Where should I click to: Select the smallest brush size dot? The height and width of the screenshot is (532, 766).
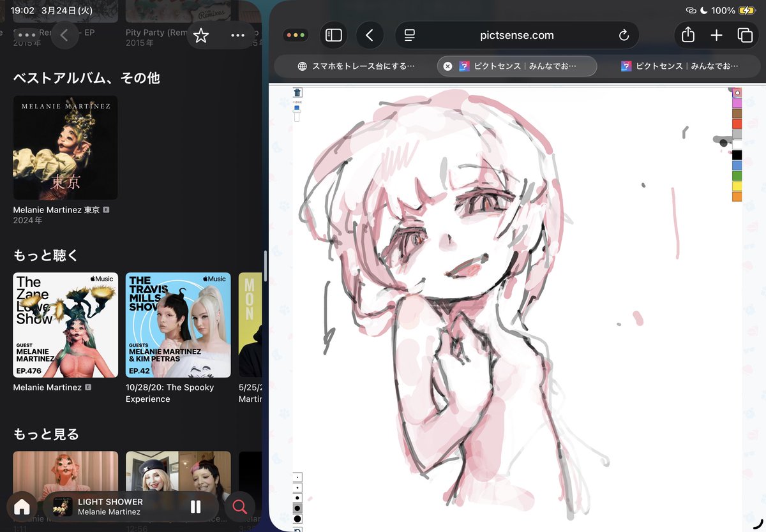297,477
